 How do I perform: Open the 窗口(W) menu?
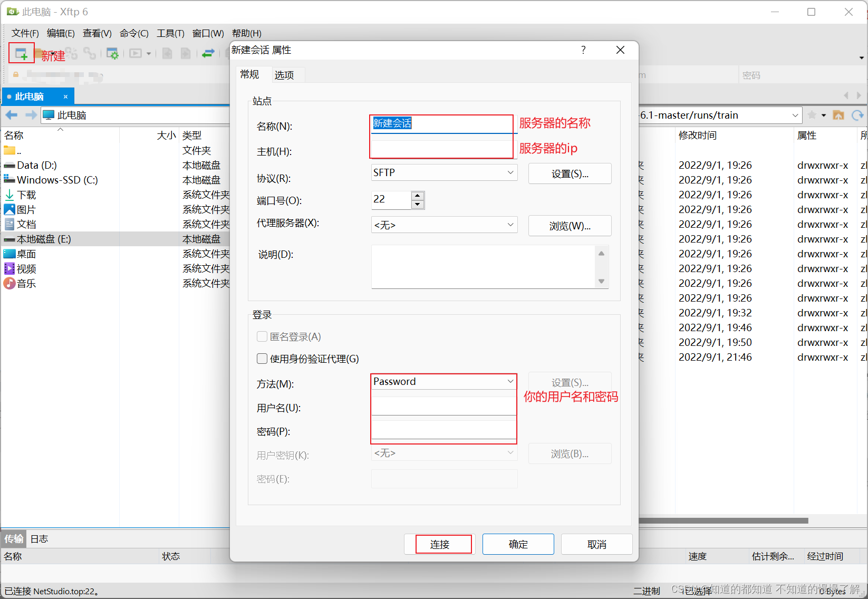208,33
